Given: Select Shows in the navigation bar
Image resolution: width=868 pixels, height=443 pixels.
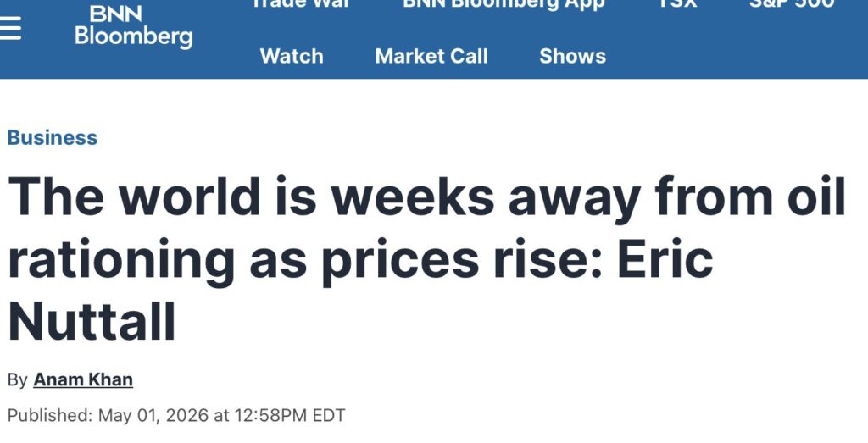Looking at the screenshot, I should [x=572, y=57].
